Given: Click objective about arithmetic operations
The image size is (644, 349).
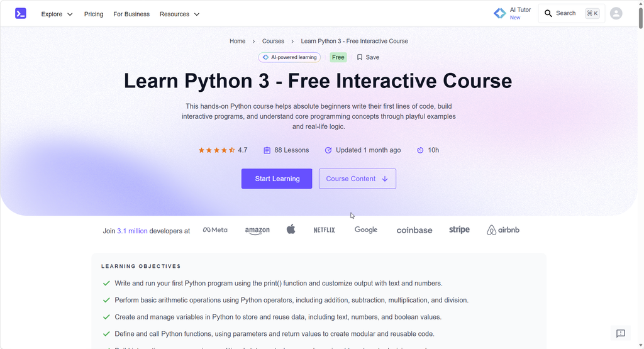Looking at the screenshot, I should coord(292,300).
